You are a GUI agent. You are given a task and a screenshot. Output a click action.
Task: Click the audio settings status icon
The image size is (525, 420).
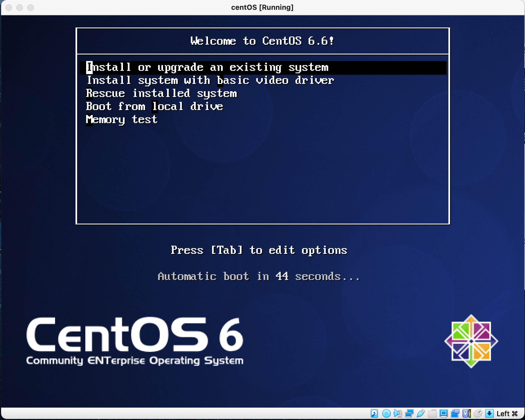pos(398,413)
